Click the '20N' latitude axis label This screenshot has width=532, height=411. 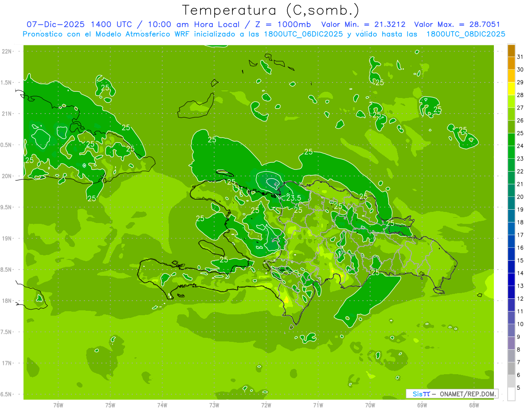pos(7,176)
